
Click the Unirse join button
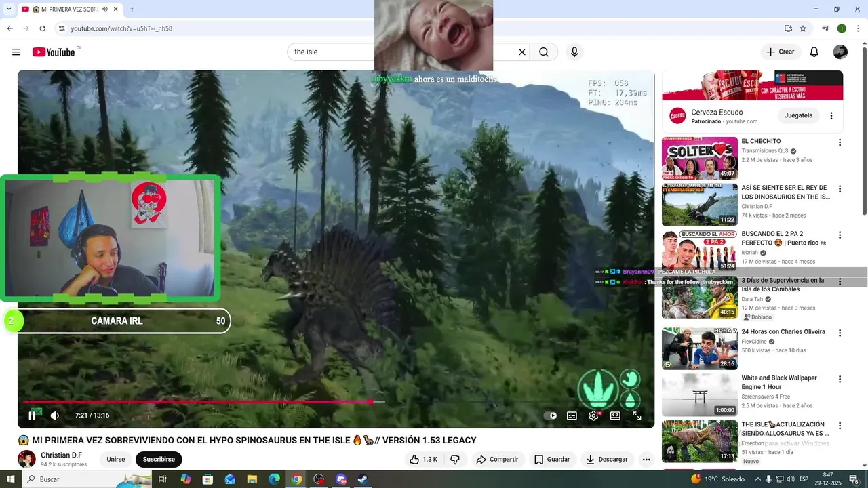click(x=115, y=460)
